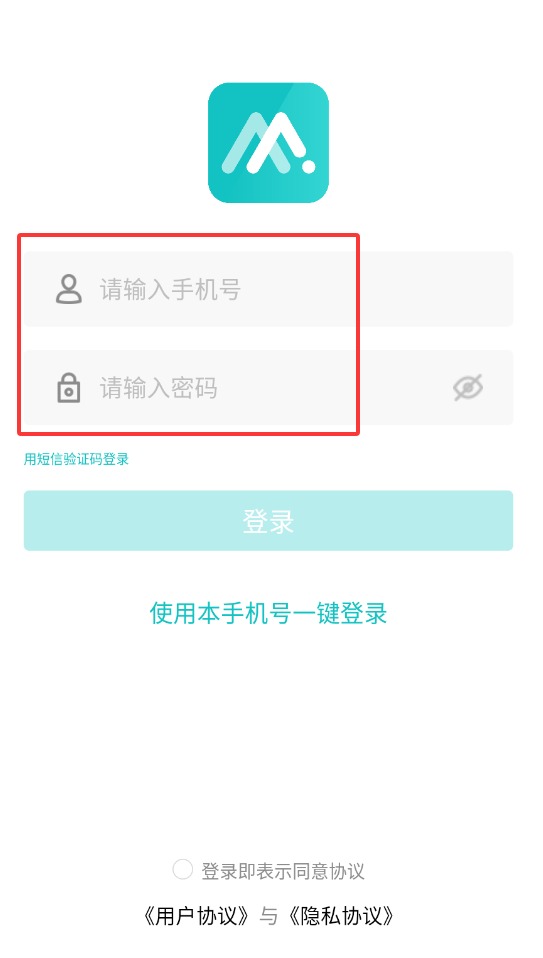The width and height of the screenshot is (543, 958).
Task: Focus the 请输入密码 password field
Action: 268,387
